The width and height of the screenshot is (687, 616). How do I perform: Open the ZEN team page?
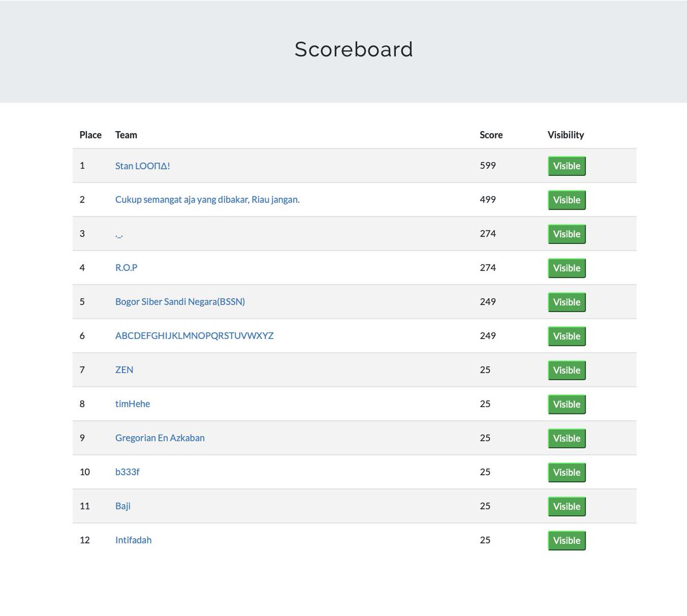coord(124,370)
